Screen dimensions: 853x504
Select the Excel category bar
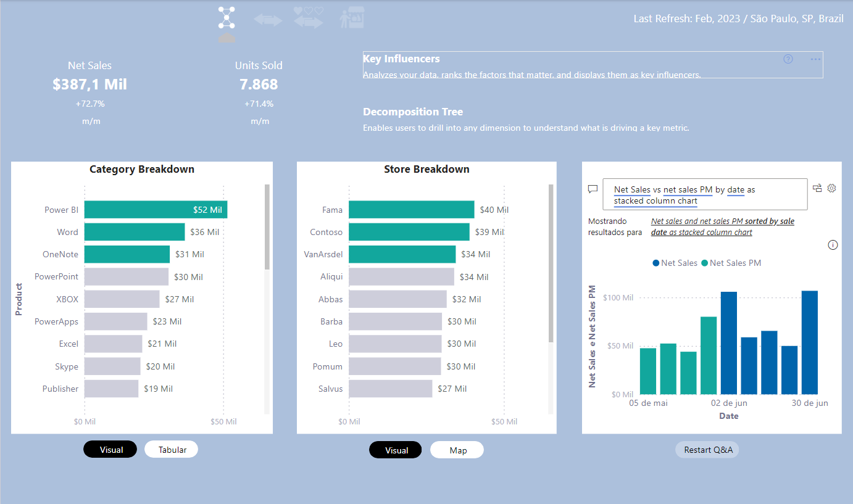coord(114,344)
